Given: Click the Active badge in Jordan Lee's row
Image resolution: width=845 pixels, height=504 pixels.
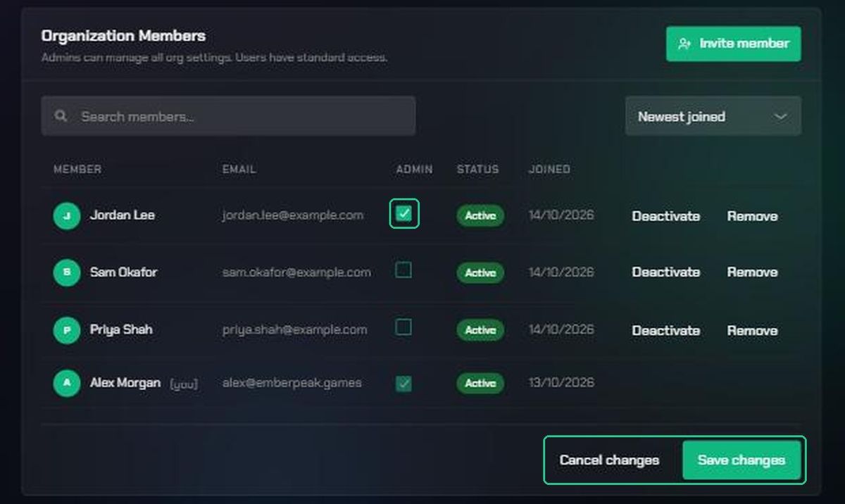Looking at the screenshot, I should [480, 216].
